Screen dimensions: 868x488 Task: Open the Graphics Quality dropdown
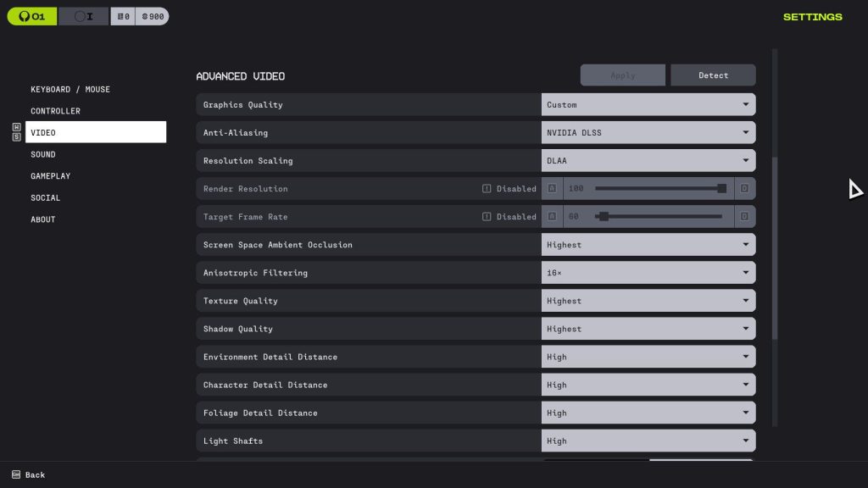(x=648, y=105)
